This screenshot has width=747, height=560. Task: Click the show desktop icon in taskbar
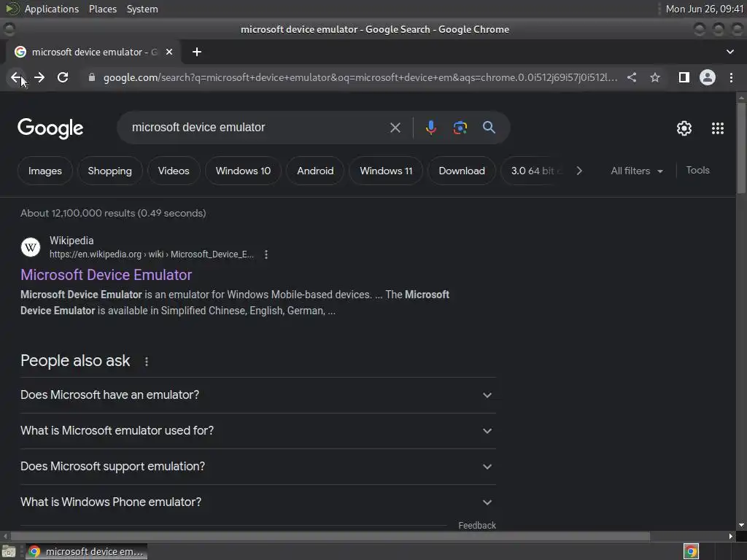9,551
